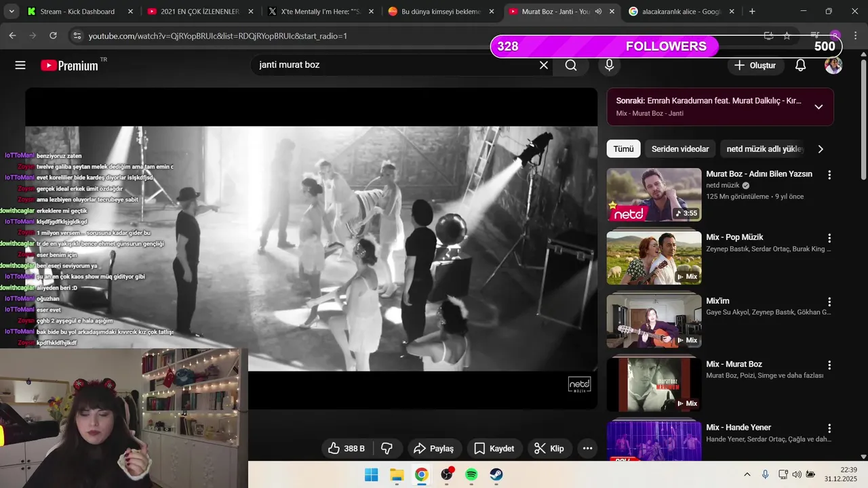Image resolution: width=868 pixels, height=488 pixels.
Task: Open a new browser tab
Action: 752,12
